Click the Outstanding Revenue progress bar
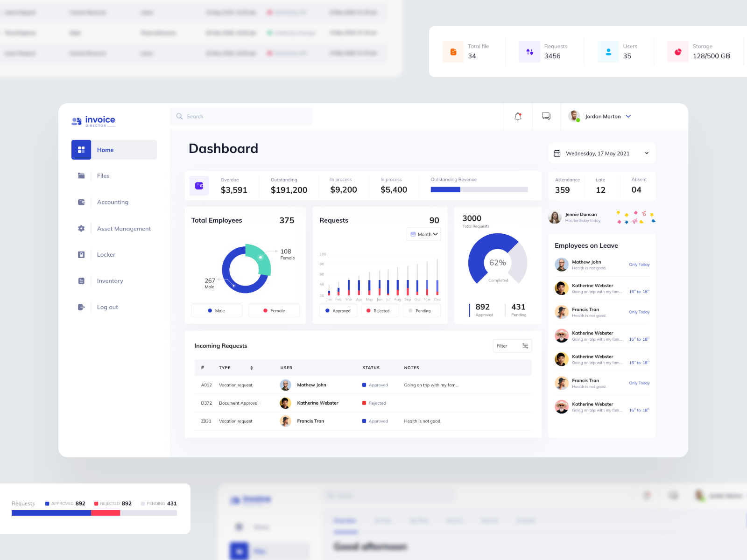Screen dimensions: 747x560 click(x=480, y=189)
